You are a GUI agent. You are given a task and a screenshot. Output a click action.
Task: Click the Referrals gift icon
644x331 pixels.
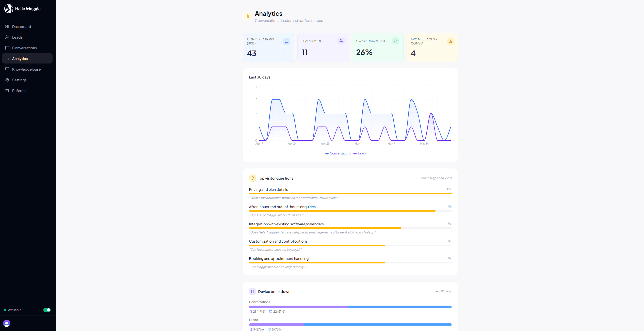[7, 90]
